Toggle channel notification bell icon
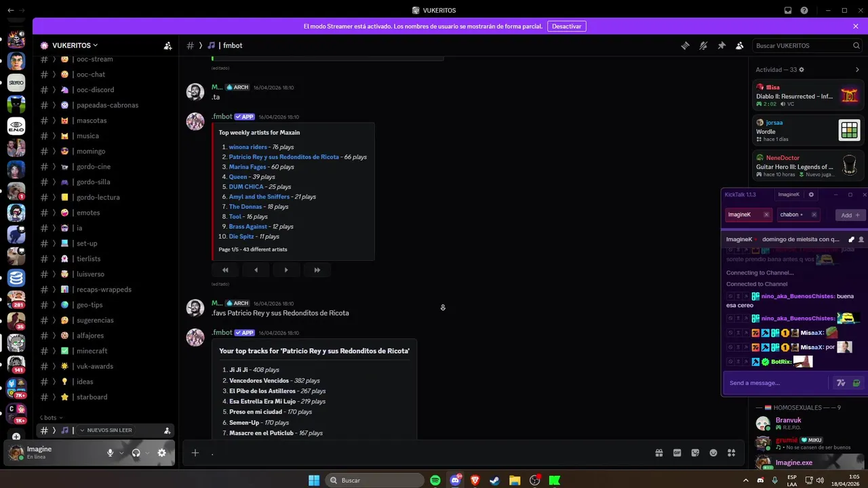The height and width of the screenshot is (488, 868). point(703,45)
